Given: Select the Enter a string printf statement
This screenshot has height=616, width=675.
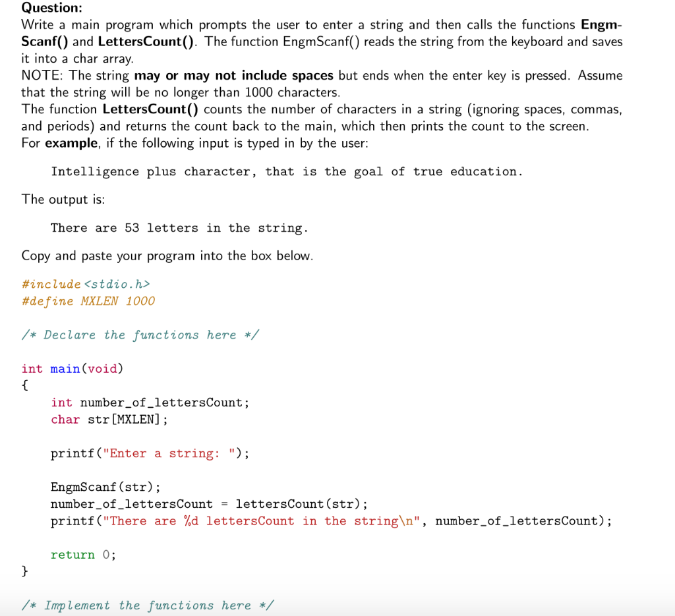Looking at the screenshot, I should point(150,453).
